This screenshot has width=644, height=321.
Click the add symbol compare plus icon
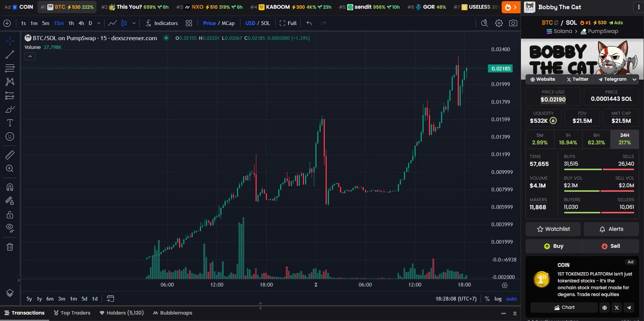click(7, 23)
